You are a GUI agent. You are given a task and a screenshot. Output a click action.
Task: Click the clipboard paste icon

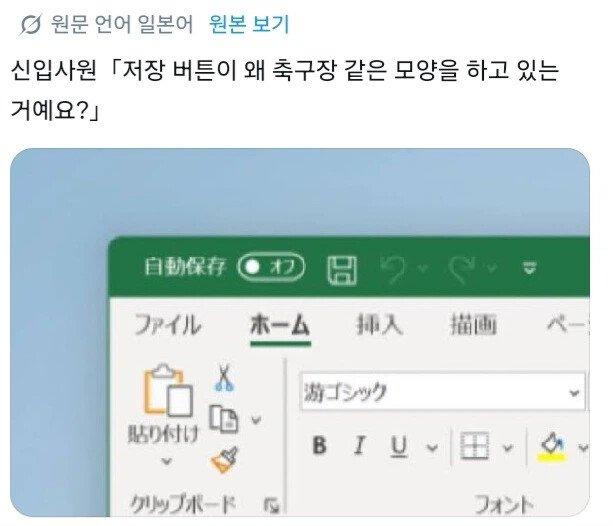tap(168, 391)
